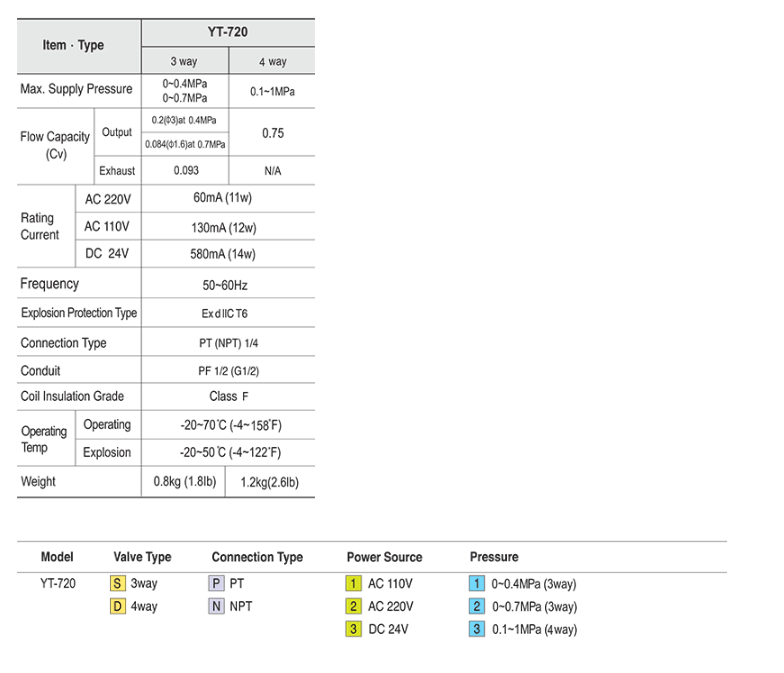Click the Valve Type column heading
784x673 pixels.
pos(142,557)
